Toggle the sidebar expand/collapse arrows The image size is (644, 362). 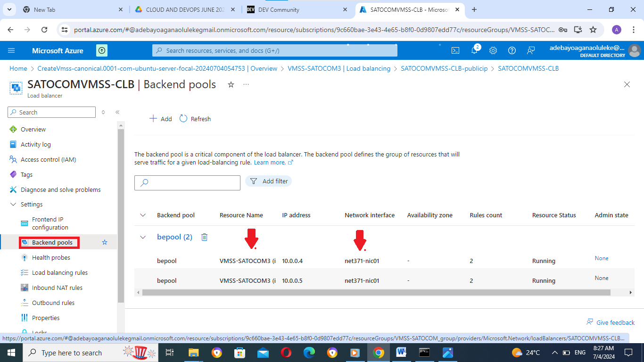(103, 112)
